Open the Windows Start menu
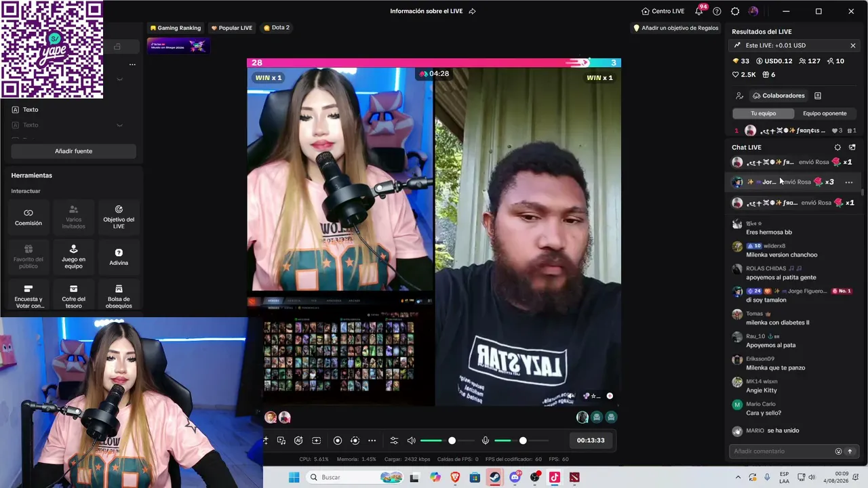 click(x=294, y=477)
